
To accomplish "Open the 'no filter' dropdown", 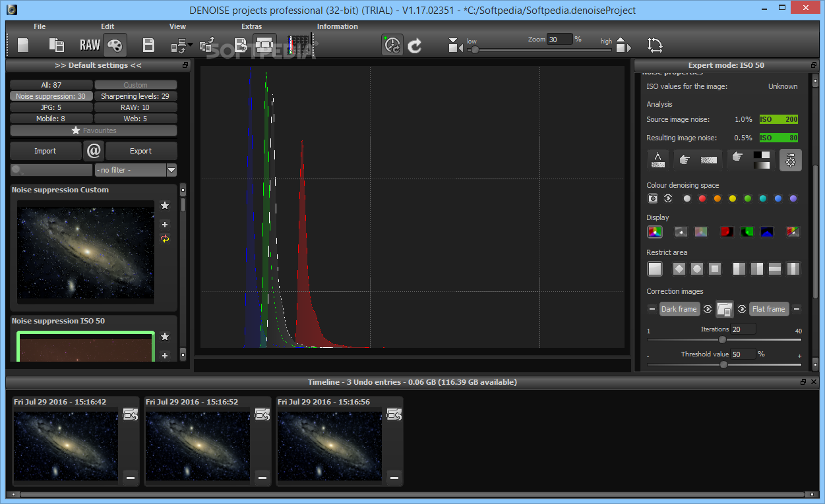I will point(135,170).
